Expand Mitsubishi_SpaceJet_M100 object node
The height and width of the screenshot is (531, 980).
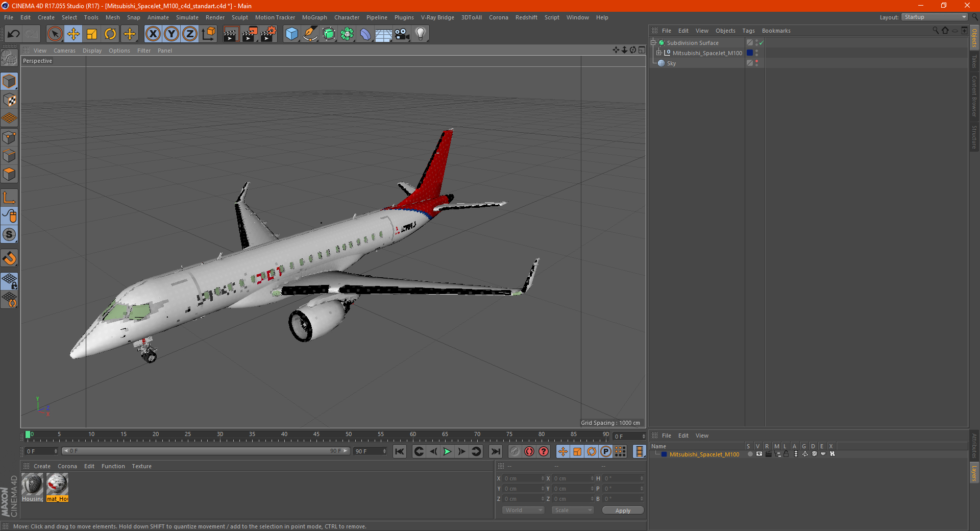click(x=659, y=53)
